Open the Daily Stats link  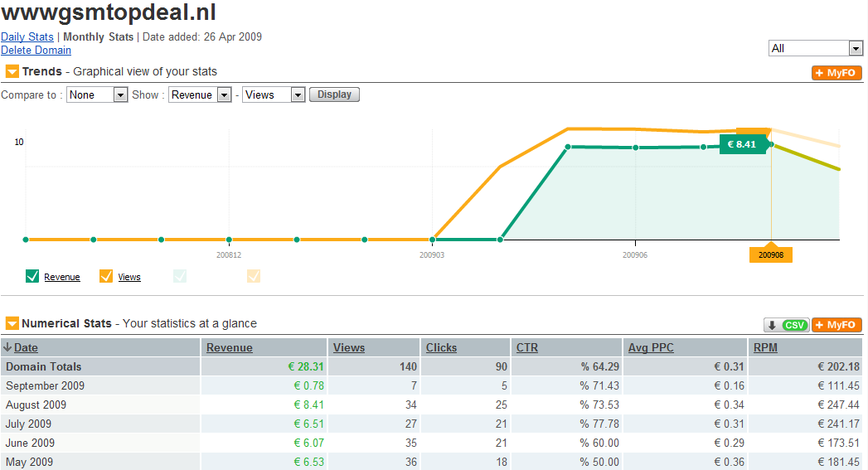pyautogui.click(x=27, y=36)
